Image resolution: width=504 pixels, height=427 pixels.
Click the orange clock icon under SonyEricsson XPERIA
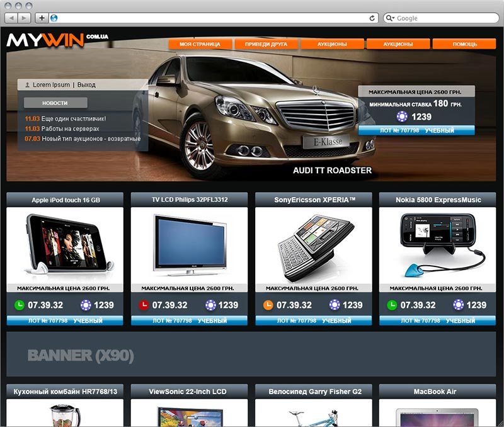pyautogui.click(x=268, y=305)
